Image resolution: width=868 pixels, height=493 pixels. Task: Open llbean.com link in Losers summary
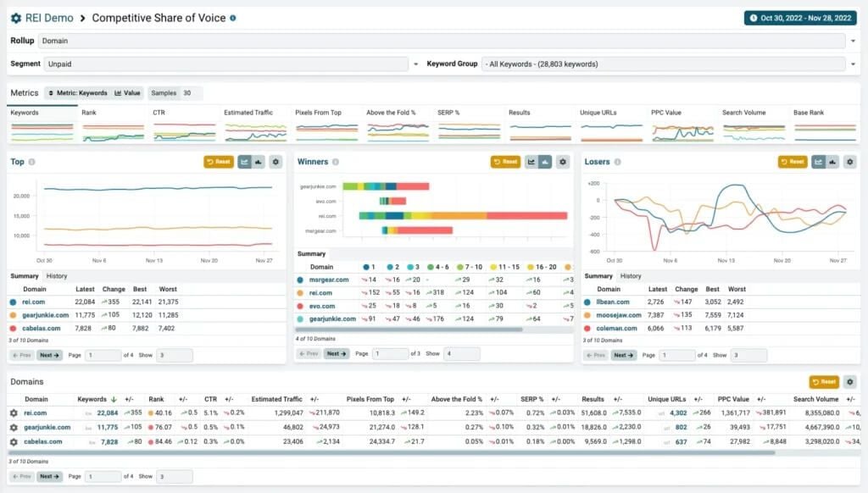tap(612, 302)
